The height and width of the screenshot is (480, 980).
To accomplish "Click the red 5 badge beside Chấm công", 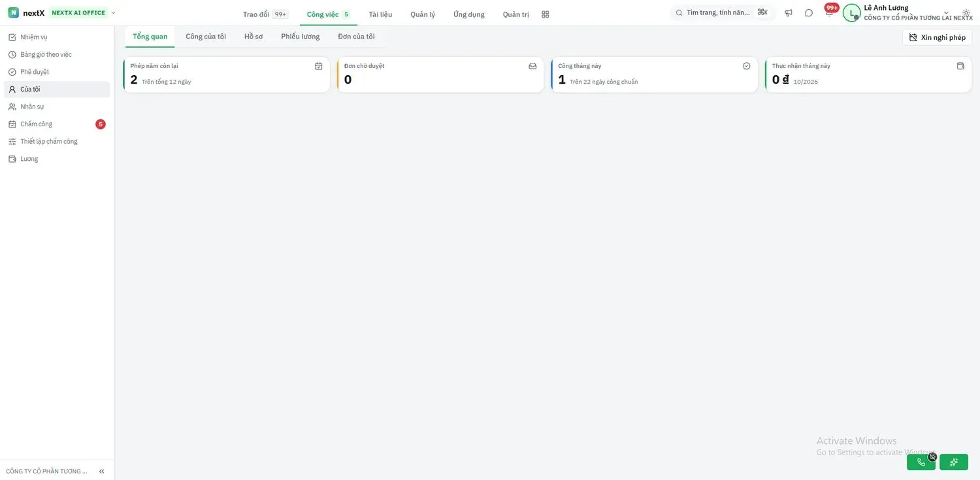I will click(x=101, y=124).
